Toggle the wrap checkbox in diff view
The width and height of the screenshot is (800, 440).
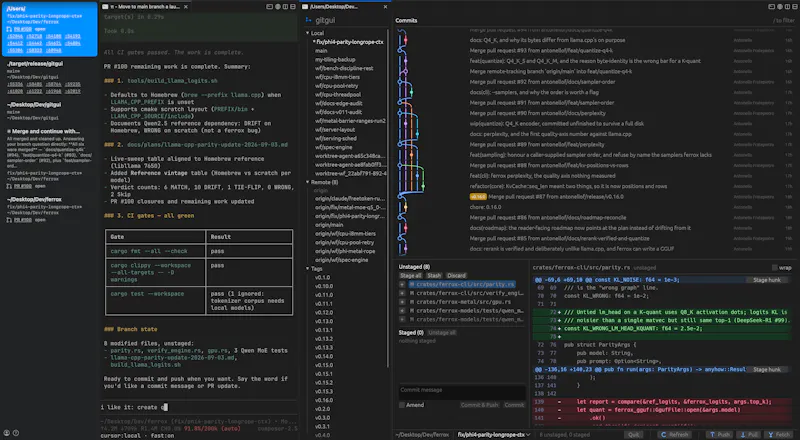point(774,267)
